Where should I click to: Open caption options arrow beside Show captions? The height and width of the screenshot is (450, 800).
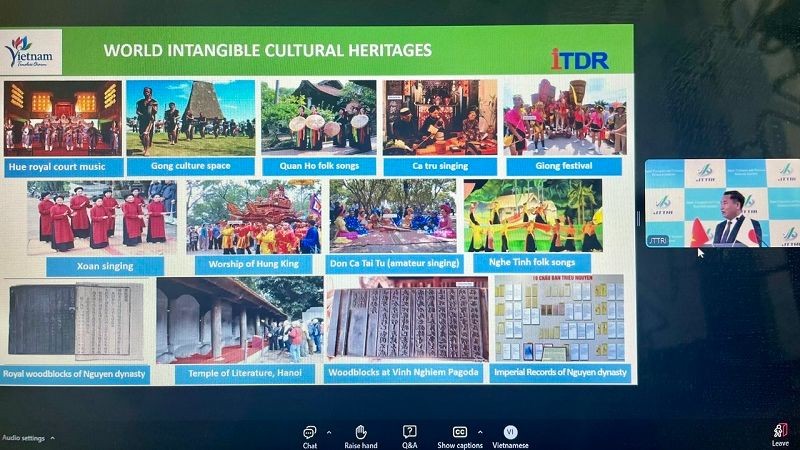click(480, 432)
